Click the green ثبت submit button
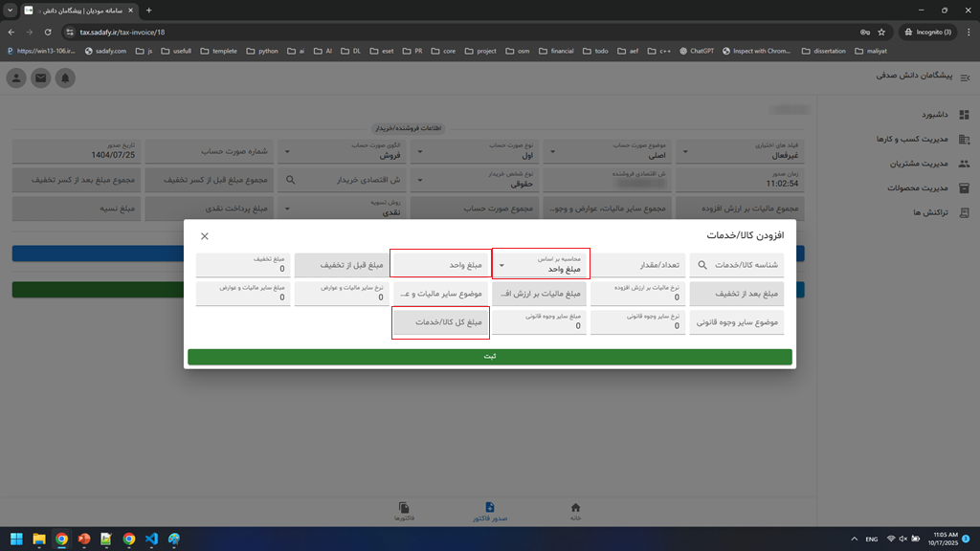This screenshot has width=980, height=551. (x=489, y=357)
